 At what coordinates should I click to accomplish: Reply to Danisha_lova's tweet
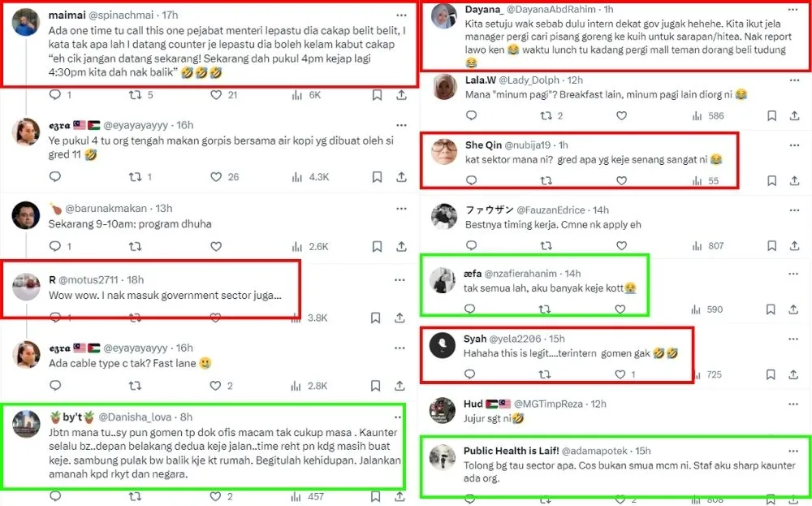[55, 496]
